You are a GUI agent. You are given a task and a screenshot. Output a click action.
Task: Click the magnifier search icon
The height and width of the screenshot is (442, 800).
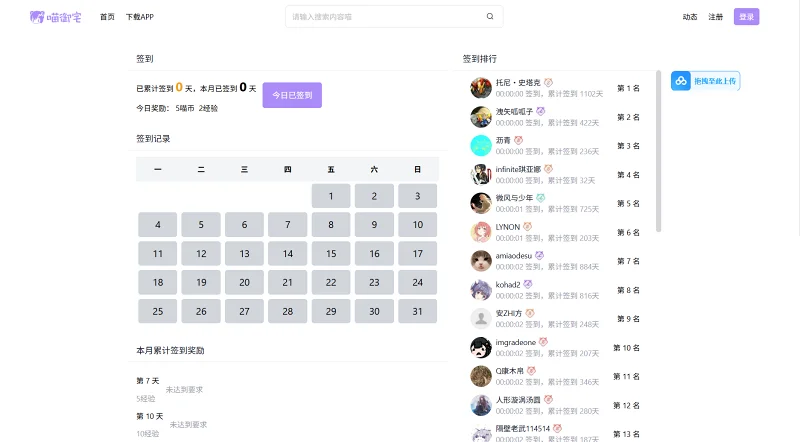click(490, 16)
